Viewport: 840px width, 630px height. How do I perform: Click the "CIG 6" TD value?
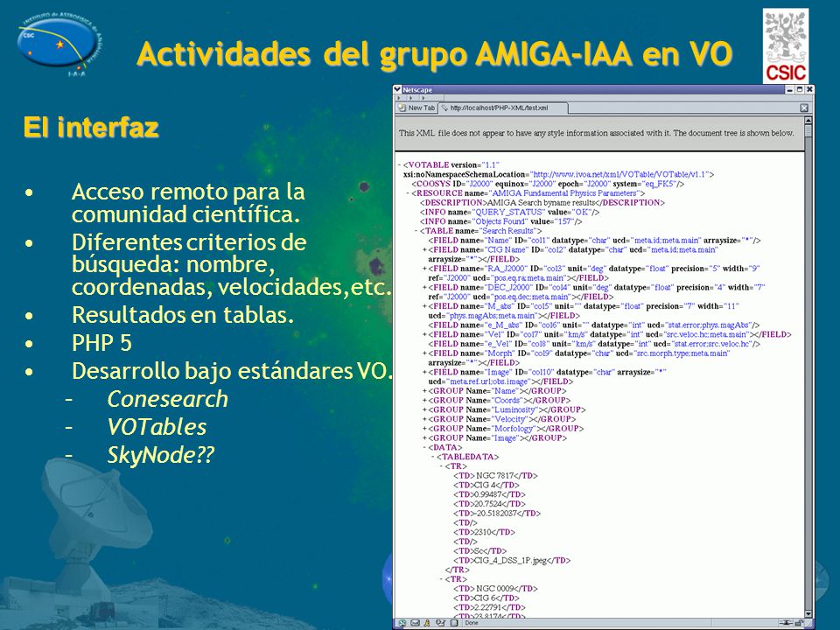(486, 598)
